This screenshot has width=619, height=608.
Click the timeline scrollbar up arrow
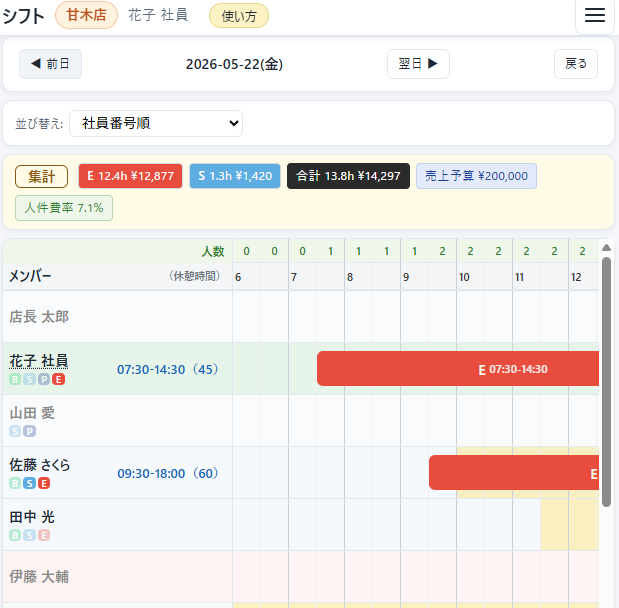(606, 248)
